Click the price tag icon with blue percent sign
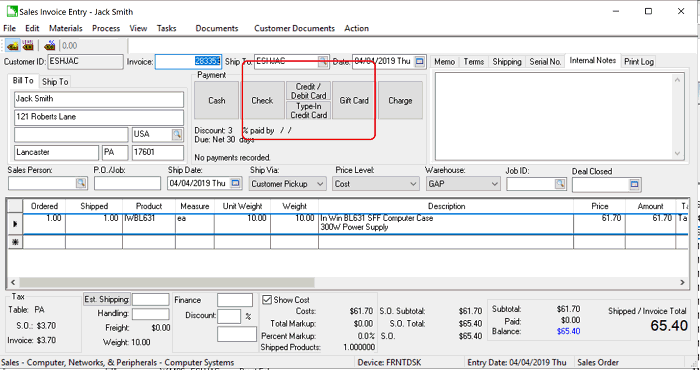The image size is (700, 370). (x=50, y=46)
